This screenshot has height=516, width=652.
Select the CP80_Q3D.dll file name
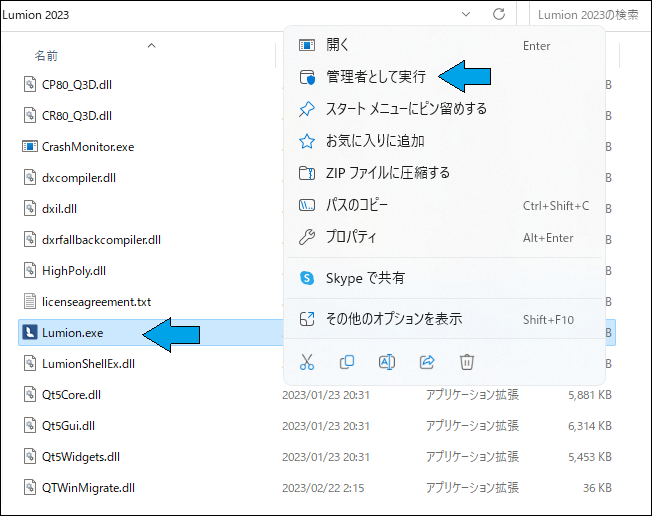77,85
